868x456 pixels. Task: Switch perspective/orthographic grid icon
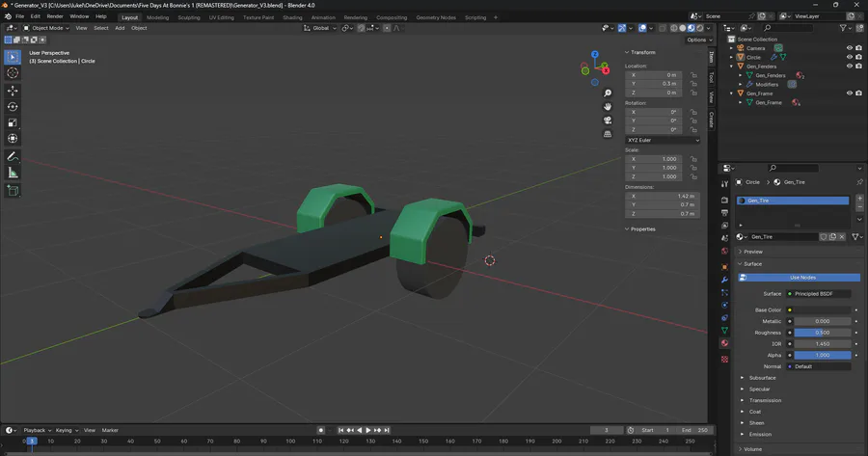(x=608, y=134)
